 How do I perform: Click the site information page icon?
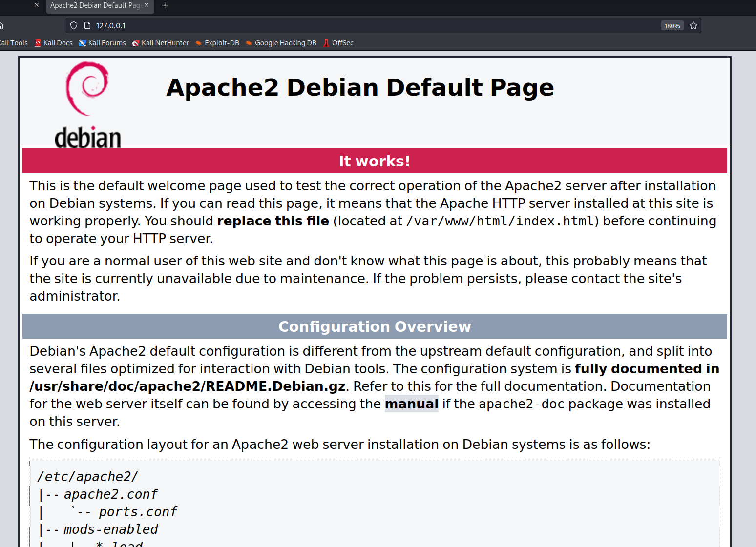click(87, 25)
